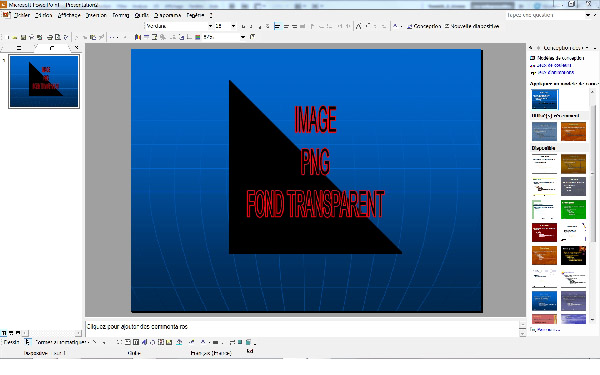Select the Format Painter brush icon

coord(101,37)
